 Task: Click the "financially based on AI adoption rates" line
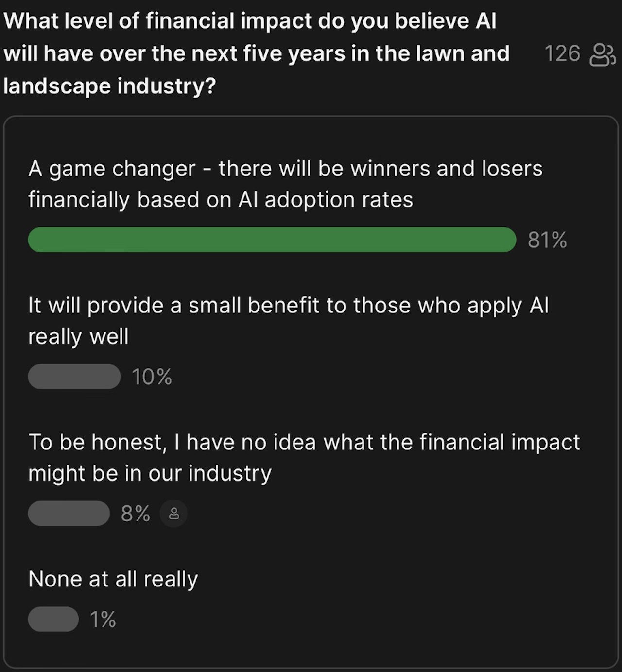pos(221,200)
